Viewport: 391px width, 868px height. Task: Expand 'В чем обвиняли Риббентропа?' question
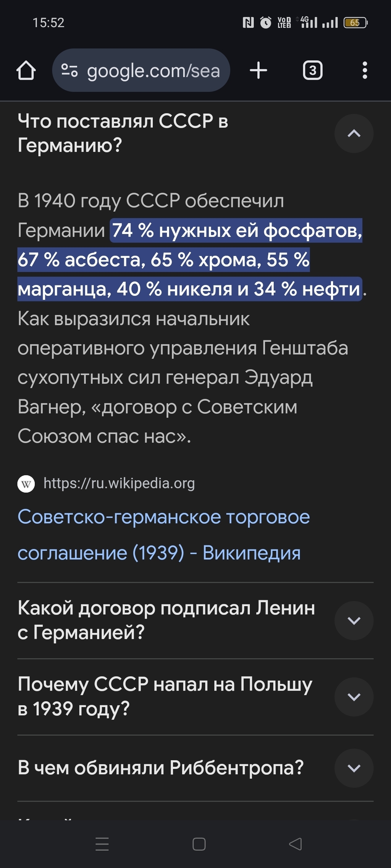pos(354,768)
